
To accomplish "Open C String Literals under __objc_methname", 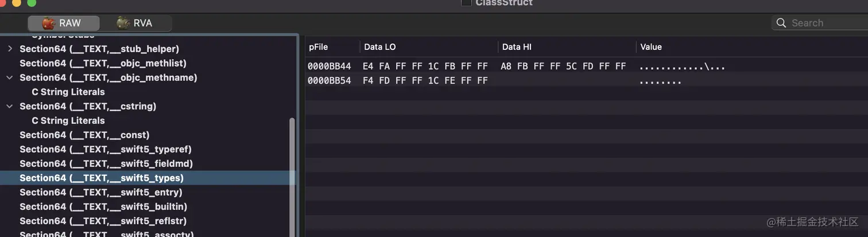I will click(68, 92).
